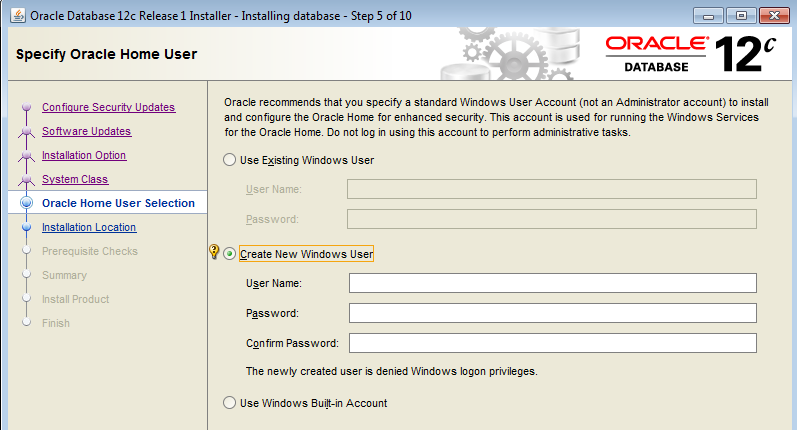
Task: Click the denied Windows logon privileges note
Action: coord(391,371)
